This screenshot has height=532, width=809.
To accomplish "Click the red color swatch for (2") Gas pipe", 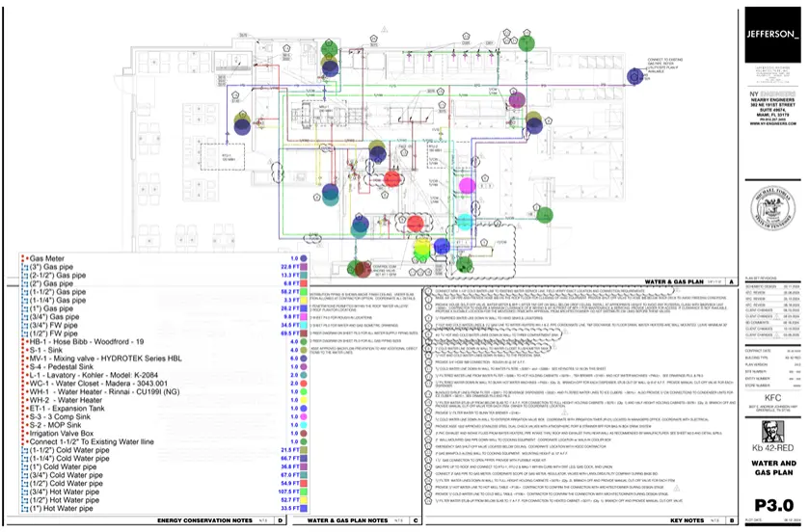I will [304, 283].
